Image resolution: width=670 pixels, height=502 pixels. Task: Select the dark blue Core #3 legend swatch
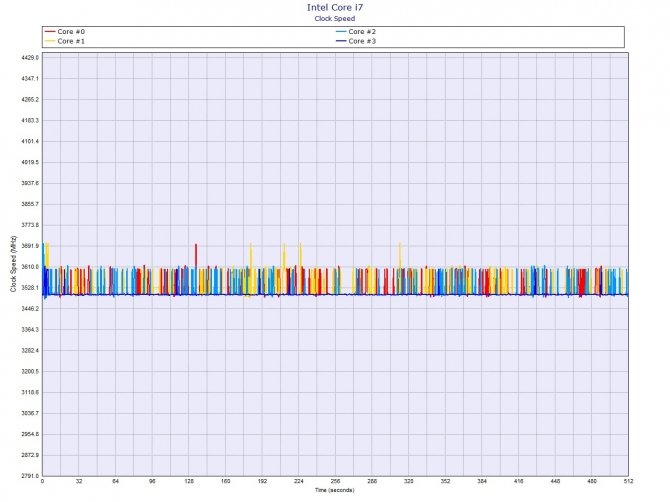coord(341,41)
